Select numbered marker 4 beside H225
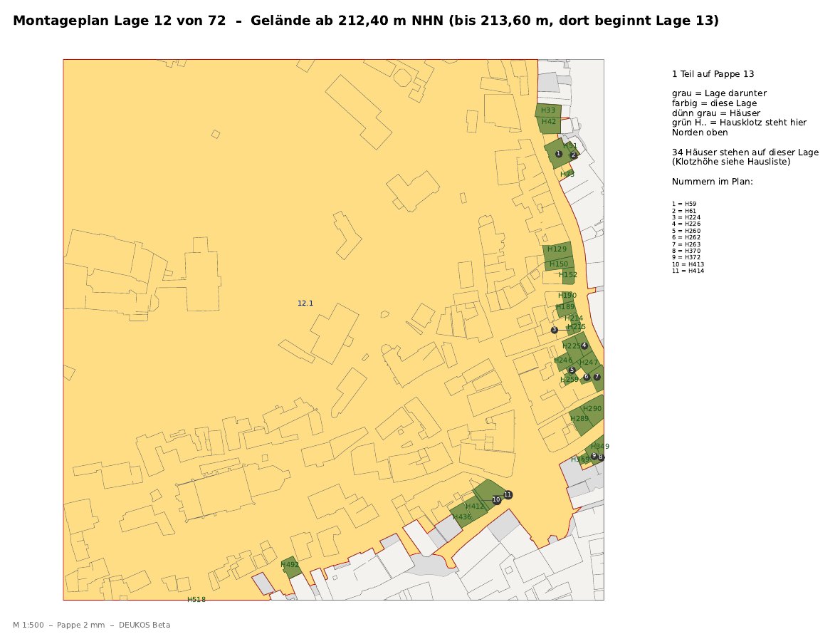The height and width of the screenshot is (634, 840). [584, 345]
